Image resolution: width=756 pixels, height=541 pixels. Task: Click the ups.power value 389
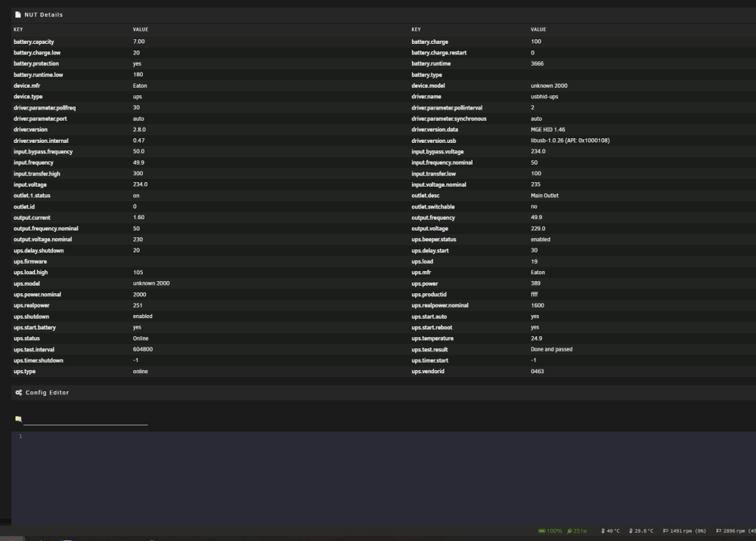coord(536,284)
